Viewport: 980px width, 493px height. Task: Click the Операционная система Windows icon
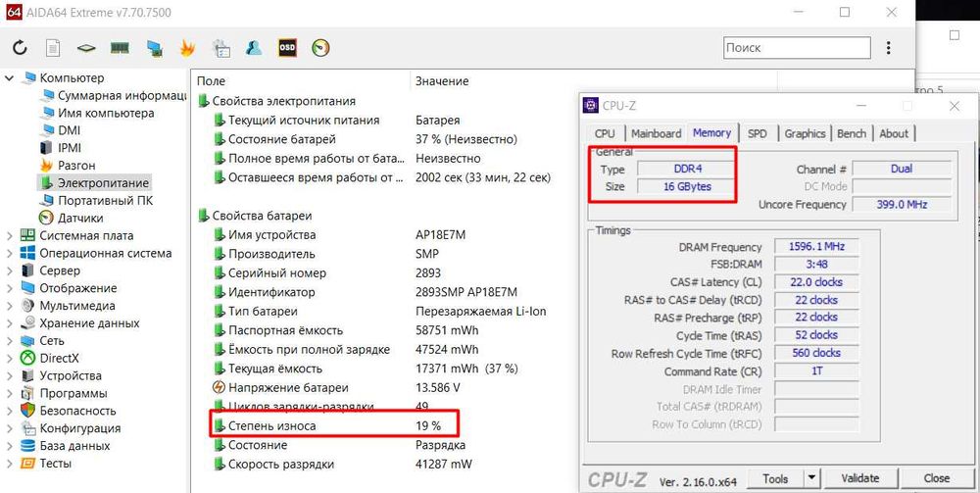pos(28,253)
